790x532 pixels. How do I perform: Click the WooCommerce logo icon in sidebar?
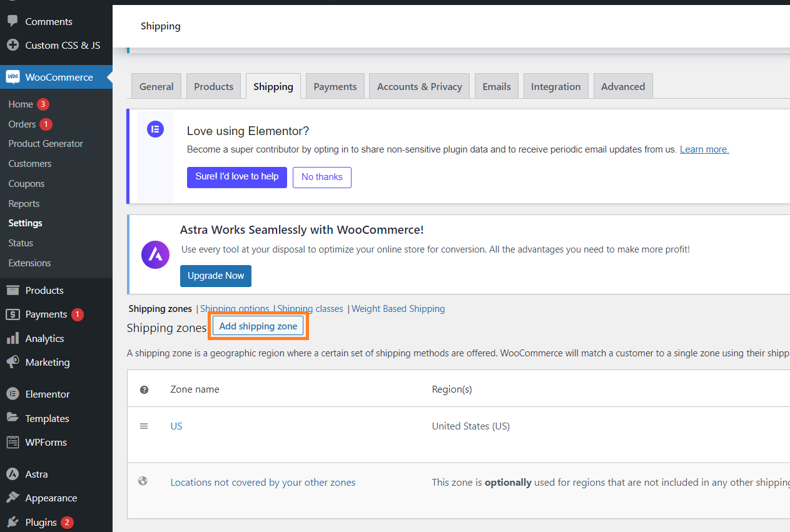coord(13,77)
